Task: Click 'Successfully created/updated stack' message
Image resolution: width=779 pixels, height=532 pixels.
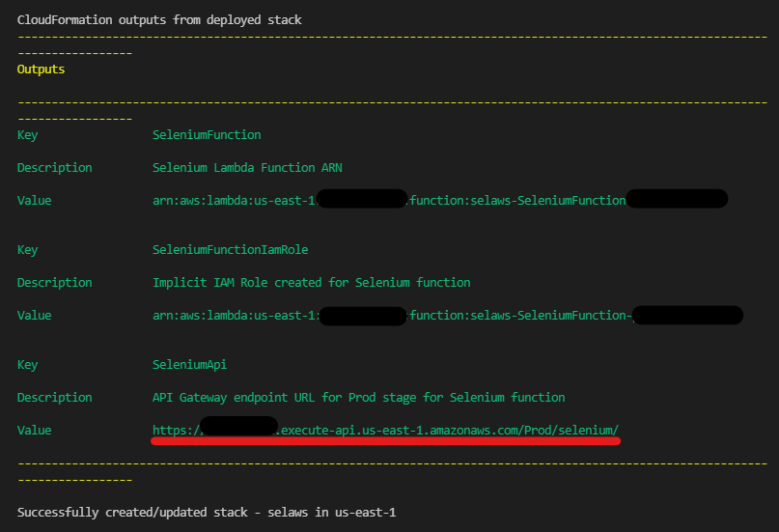Action: tap(206, 512)
